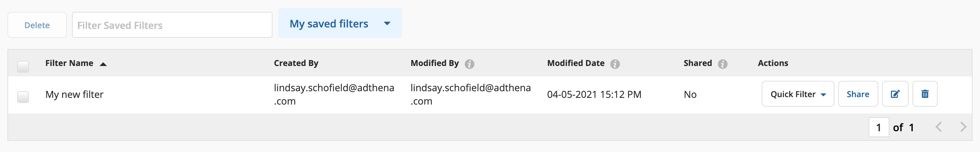Click the Delete button above the table
This screenshot has height=152, width=980.
coord(37,25)
